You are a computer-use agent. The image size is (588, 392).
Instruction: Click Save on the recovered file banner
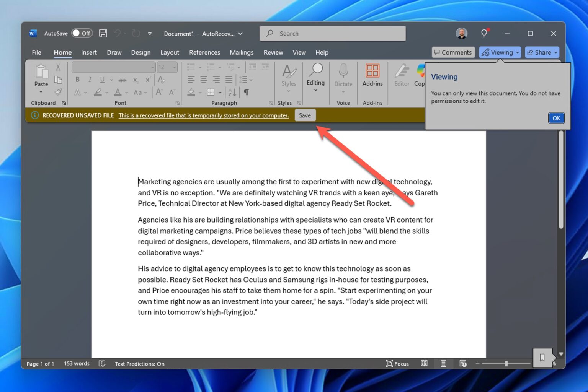305,115
